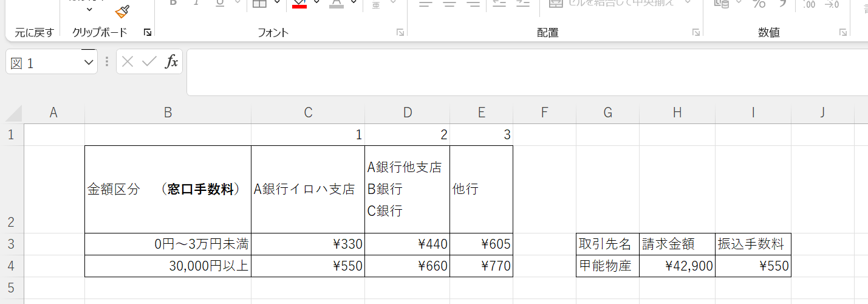Click the Percent Style icon
The width and height of the screenshot is (868, 304).
pos(759,4)
